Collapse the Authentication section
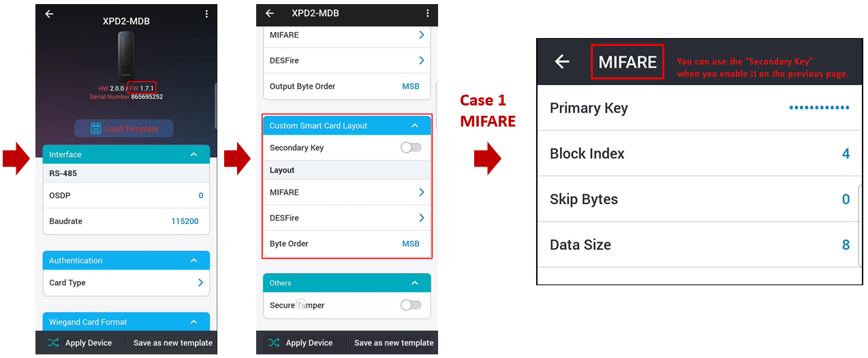Viewport: 868px width, 358px height. tap(193, 261)
